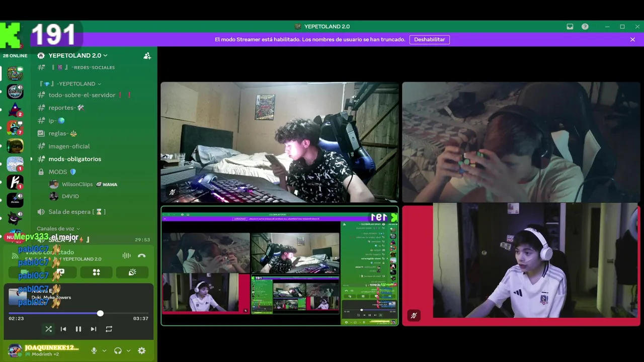Dismiss the Streamer mode banner
The width and height of the screenshot is (644, 362).
[x=632, y=39]
